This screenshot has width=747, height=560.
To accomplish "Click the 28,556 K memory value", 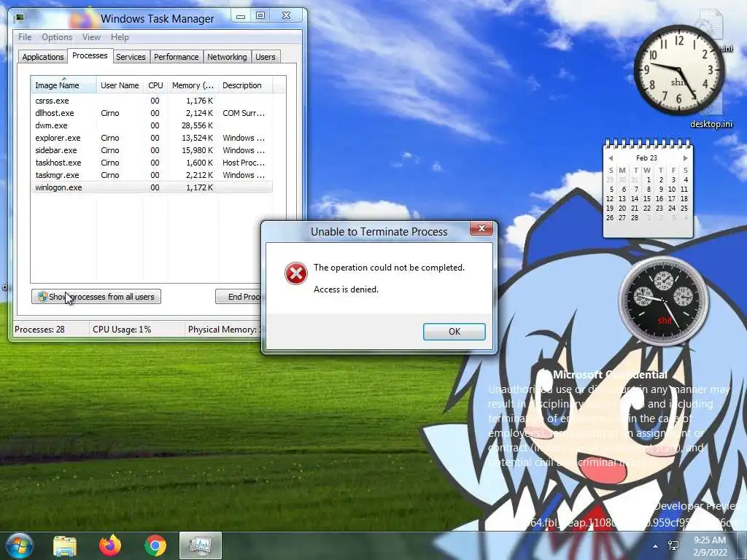I will (x=197, y=125).
